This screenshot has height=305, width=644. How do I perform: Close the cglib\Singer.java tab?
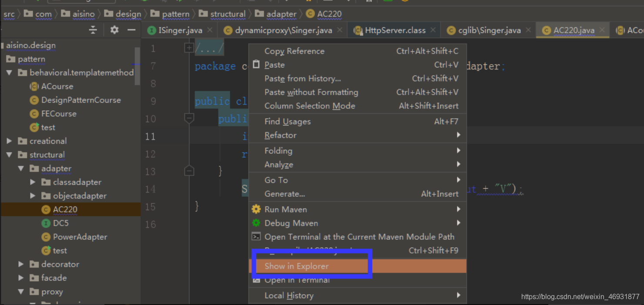[x=528, y=30]
